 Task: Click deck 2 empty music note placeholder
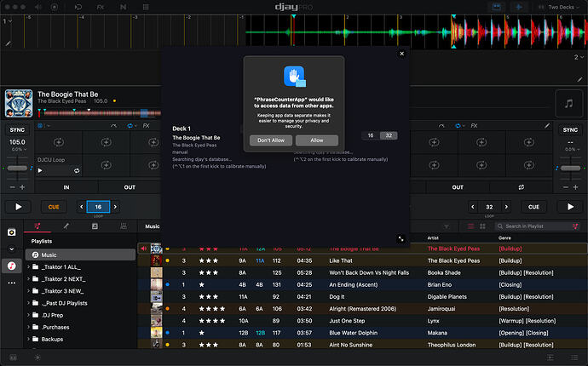click(x=569, y=103)
